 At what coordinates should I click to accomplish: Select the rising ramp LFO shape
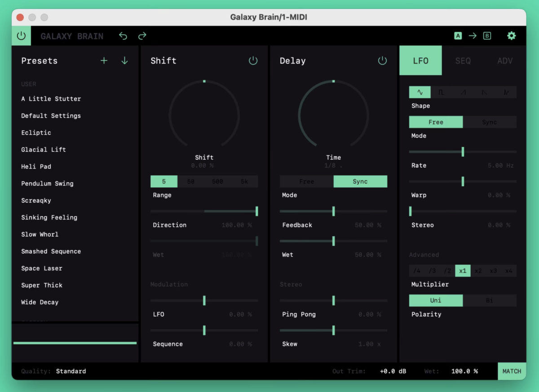pos(463,92)
